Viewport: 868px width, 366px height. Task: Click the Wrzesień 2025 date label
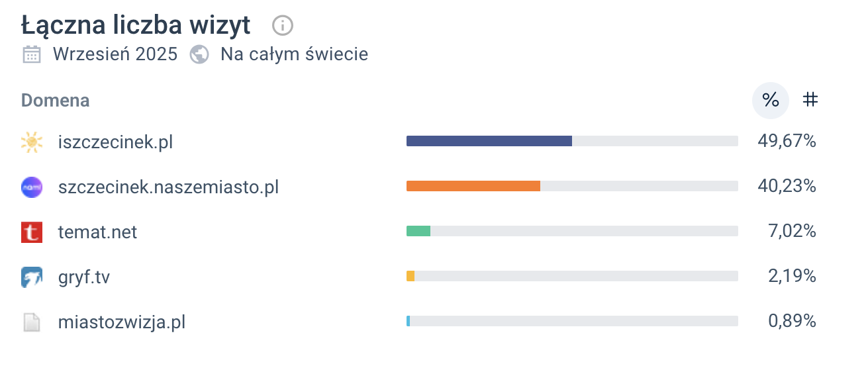point(115,54)
